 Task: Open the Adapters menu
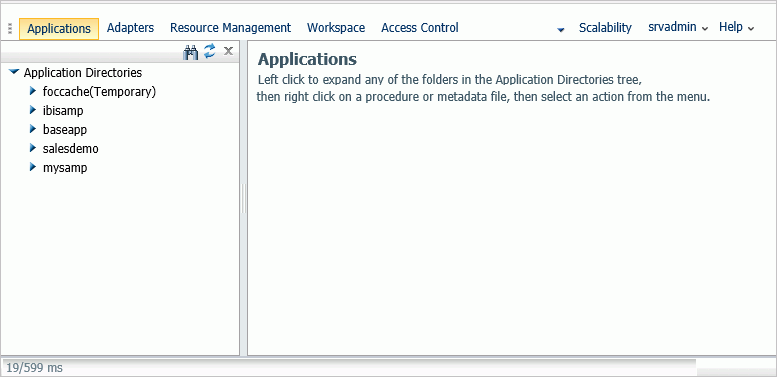[130, 28]
